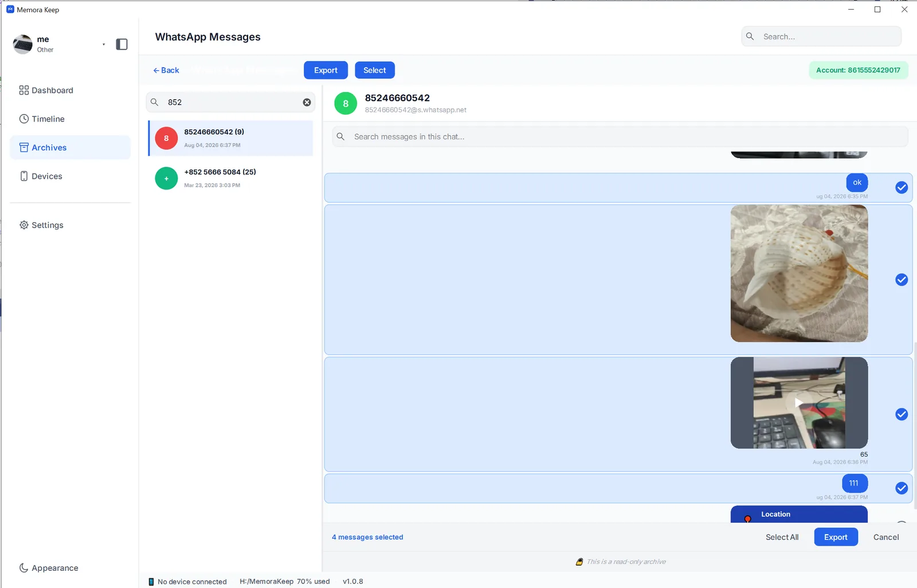
Task: Click the green '8' chat header avatar
Action: [x=346, y=104]
